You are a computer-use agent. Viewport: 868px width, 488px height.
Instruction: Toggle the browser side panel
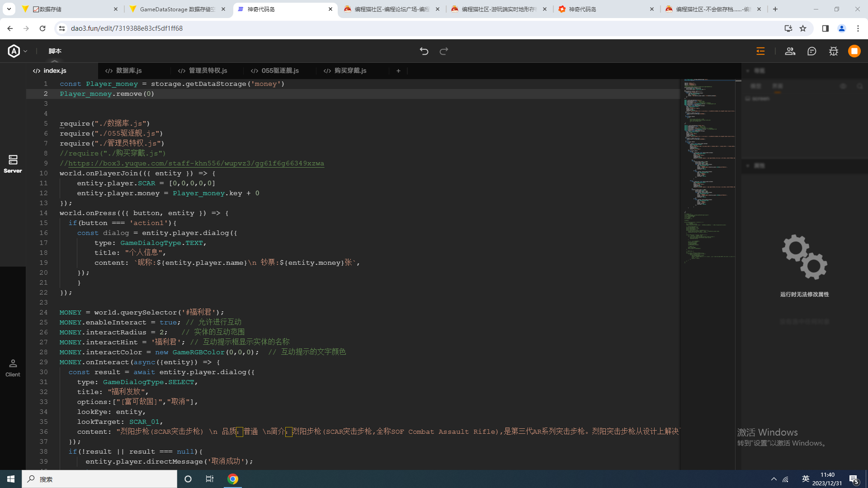(826, 28)
